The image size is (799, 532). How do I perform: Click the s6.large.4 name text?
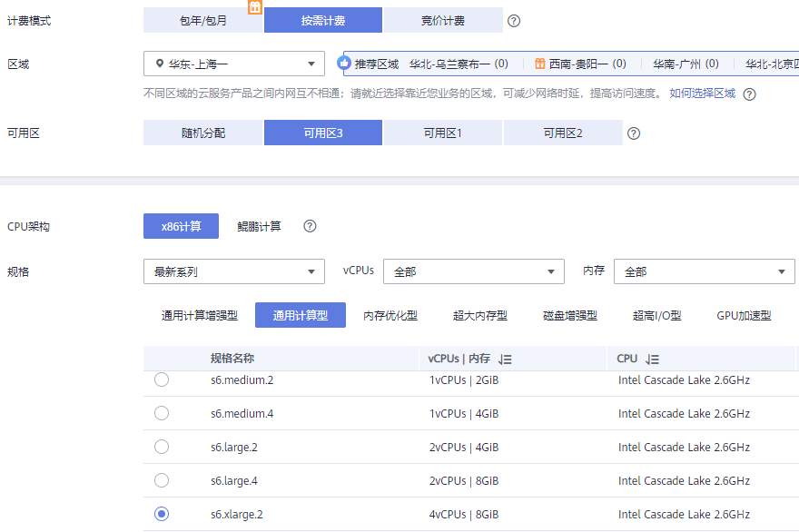pos(234,481)
